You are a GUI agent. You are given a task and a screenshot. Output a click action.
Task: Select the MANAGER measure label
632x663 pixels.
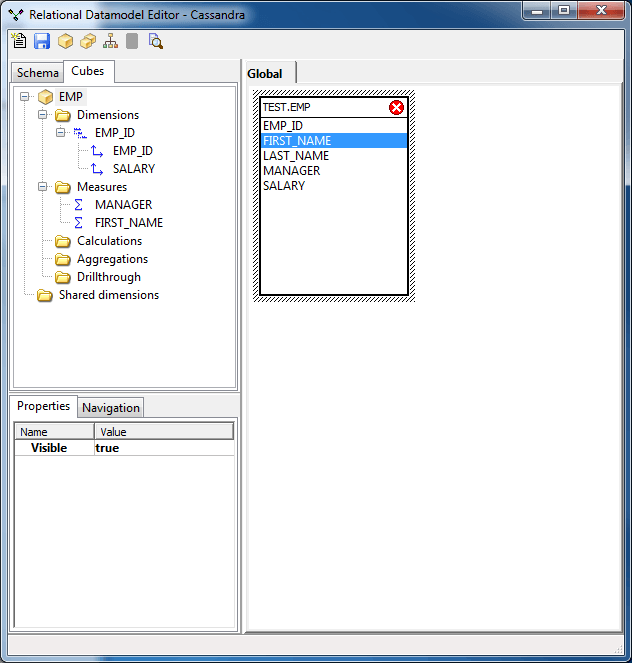(123, 205)
